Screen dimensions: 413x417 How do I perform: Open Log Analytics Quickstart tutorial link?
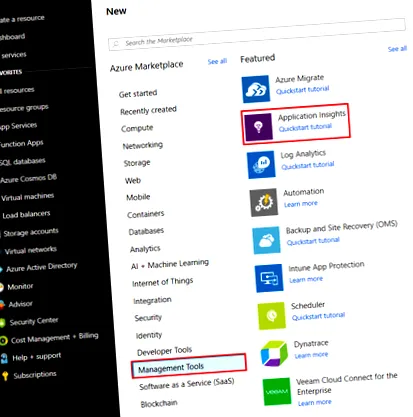click(307, 165)
